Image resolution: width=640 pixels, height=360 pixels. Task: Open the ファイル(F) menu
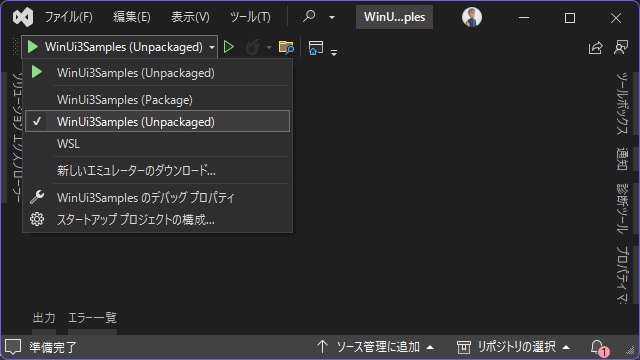(x=69, y=17)
